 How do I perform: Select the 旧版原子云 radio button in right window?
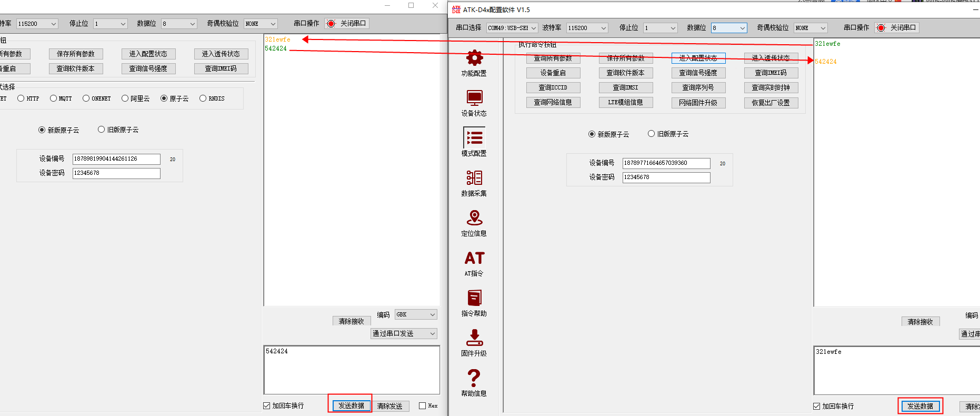pyautogui.click(x=652, y=134)
